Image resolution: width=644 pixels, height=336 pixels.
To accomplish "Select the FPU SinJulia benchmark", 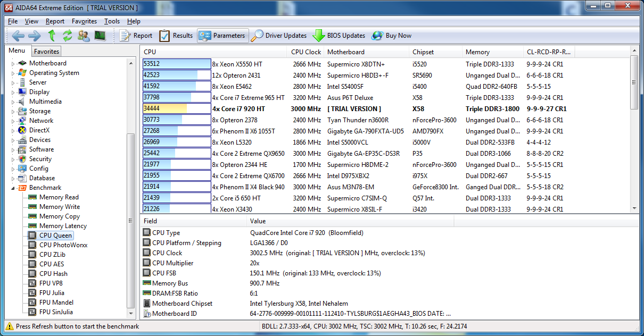I will pyautogui.click(x=56, y=312).
